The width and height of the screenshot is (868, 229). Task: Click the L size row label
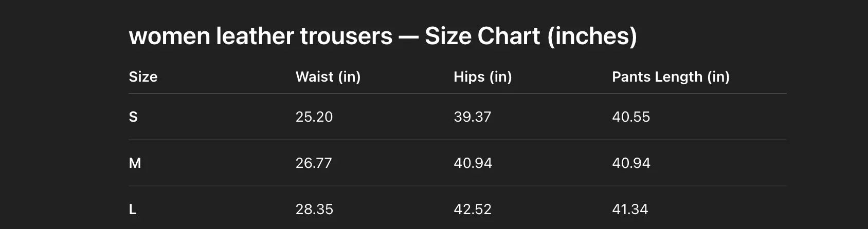tap(133, 209)
